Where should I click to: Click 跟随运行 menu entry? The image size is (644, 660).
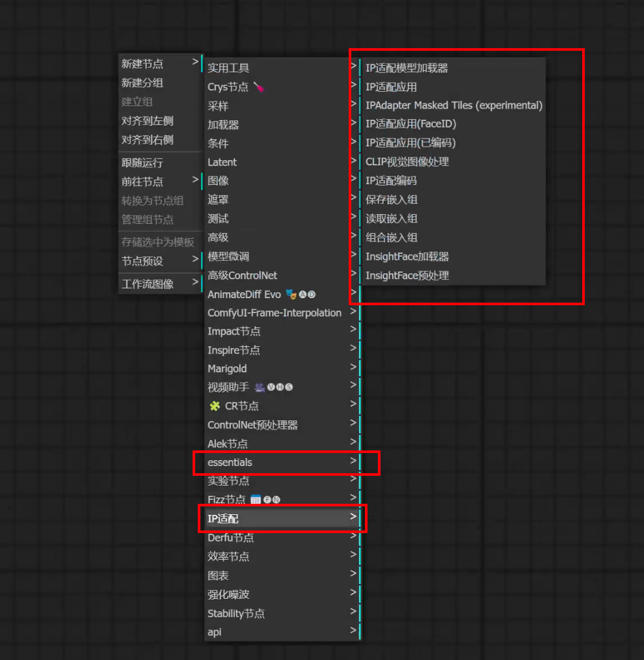(160, 163)
